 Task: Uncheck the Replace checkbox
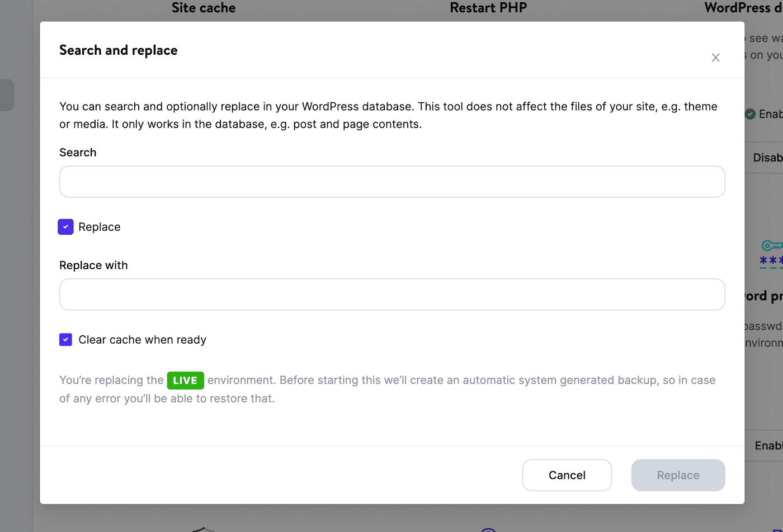pos(65,227)
